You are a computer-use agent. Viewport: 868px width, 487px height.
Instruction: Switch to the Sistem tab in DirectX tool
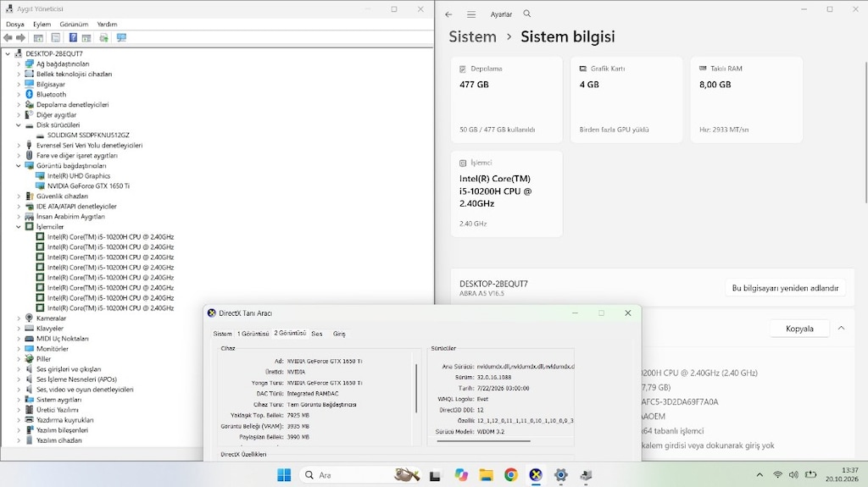(x=223, y=334)
